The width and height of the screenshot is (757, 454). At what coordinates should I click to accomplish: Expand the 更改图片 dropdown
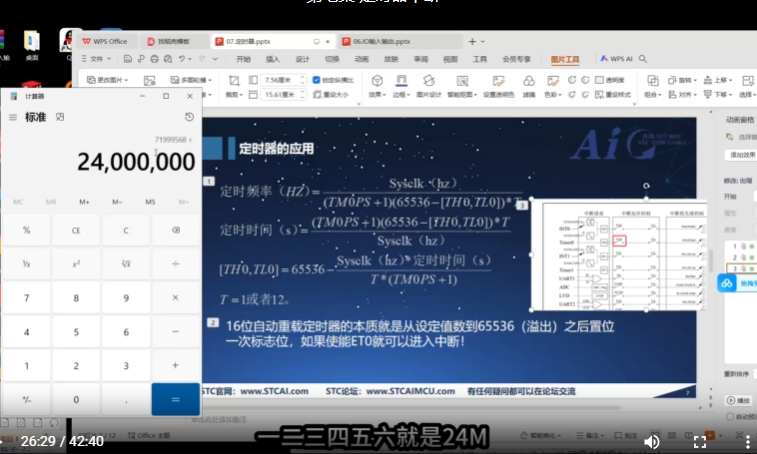tap(108, 80)
